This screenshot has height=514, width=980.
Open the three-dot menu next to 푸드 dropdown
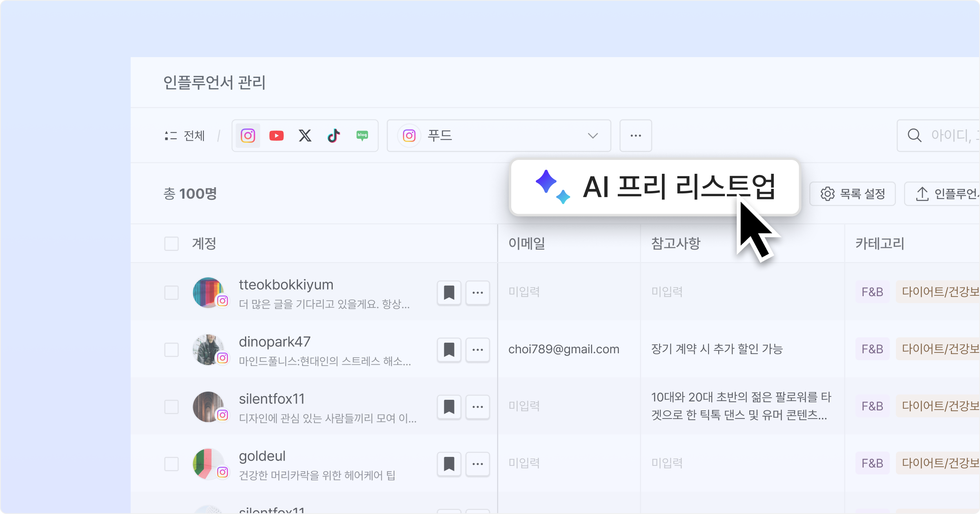coord(636,135)
